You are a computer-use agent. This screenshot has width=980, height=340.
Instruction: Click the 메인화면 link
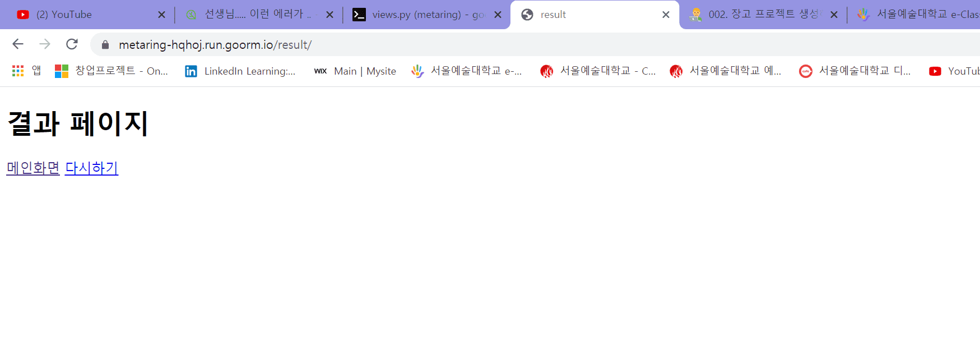[x=33, y=168]
